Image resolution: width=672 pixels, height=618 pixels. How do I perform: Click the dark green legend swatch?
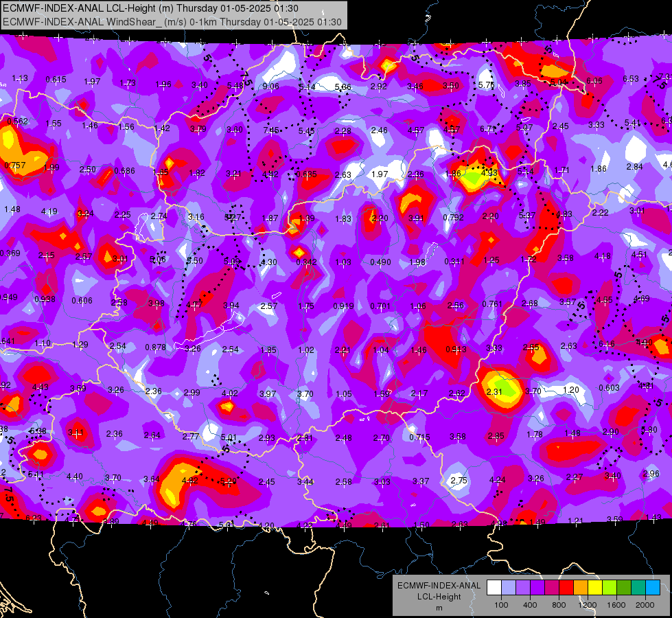tap(623, 588)
